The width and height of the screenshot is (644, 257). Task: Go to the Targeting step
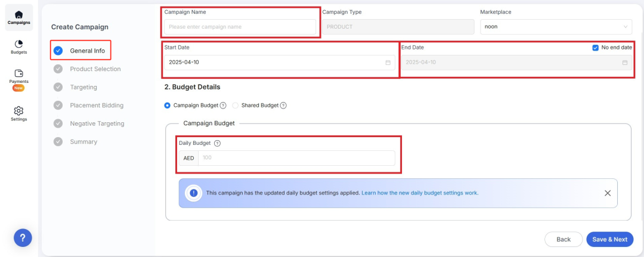(x=83, y=87)
